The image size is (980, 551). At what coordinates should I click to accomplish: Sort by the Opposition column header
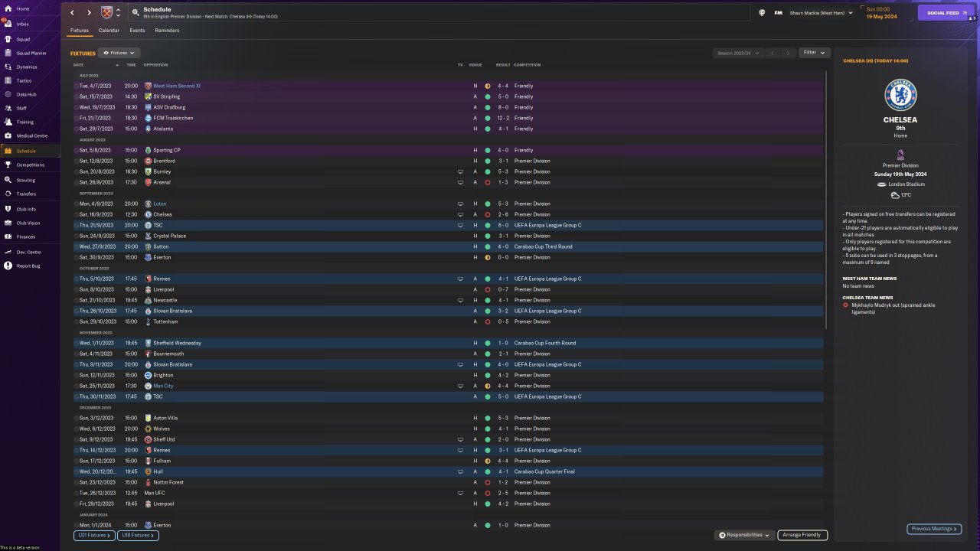[155, 65]
